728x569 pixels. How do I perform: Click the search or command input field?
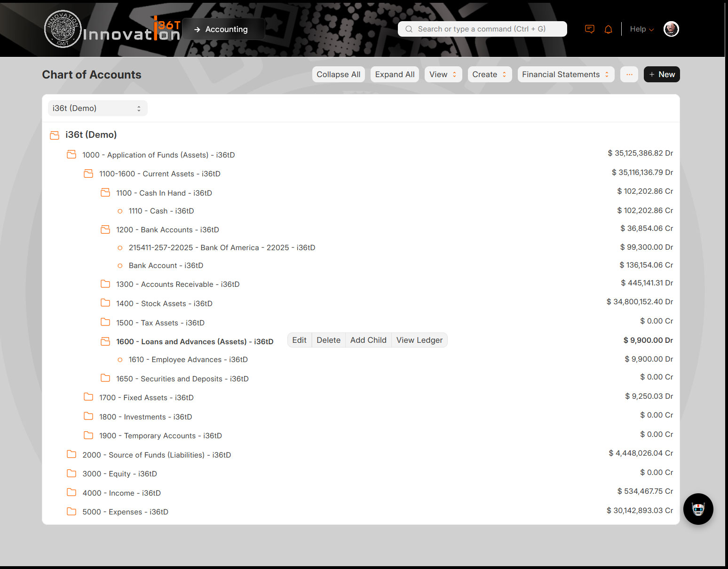[482, 29]
